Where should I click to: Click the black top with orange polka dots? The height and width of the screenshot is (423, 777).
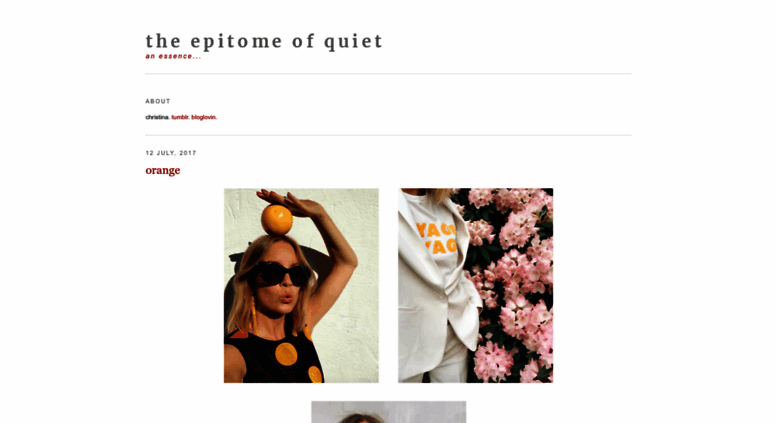coord(275,358)
